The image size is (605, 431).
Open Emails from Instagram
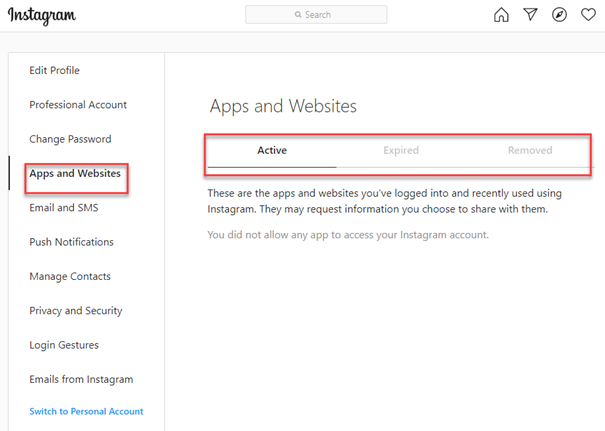[x=81, y=379]
